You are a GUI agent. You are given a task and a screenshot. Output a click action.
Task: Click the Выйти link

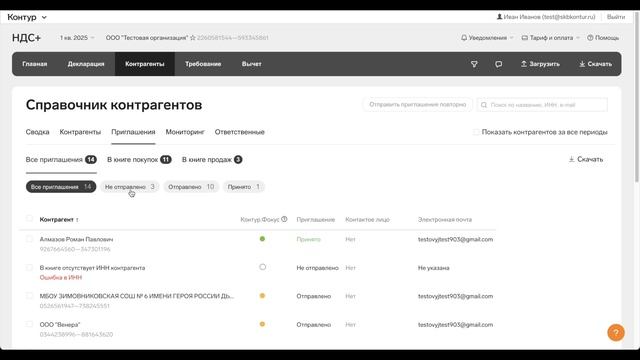coord(616,17)
